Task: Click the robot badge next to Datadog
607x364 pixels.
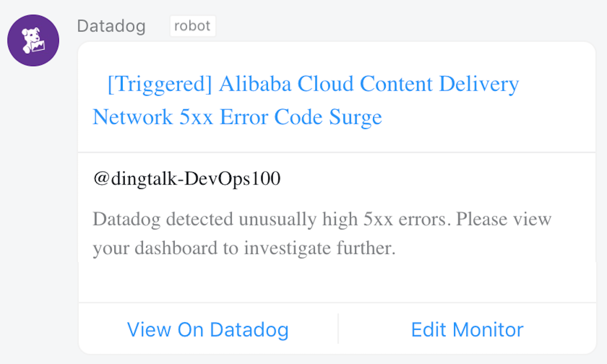Action: tap(193, 25)
